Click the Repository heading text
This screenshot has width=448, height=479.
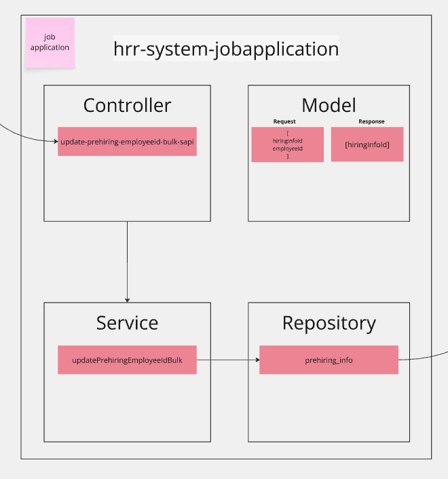[329, 323]
